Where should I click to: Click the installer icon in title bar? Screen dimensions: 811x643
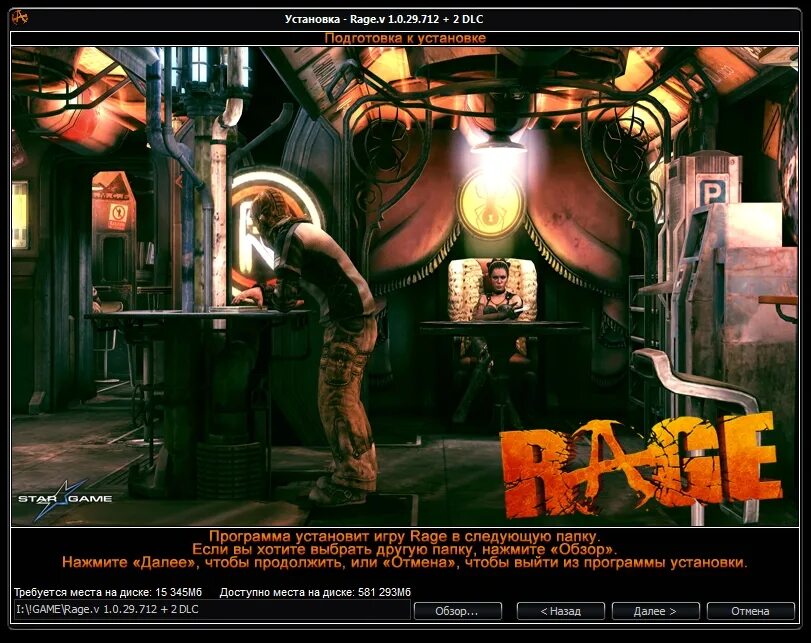pyautogui.click(x=20, y=18)
